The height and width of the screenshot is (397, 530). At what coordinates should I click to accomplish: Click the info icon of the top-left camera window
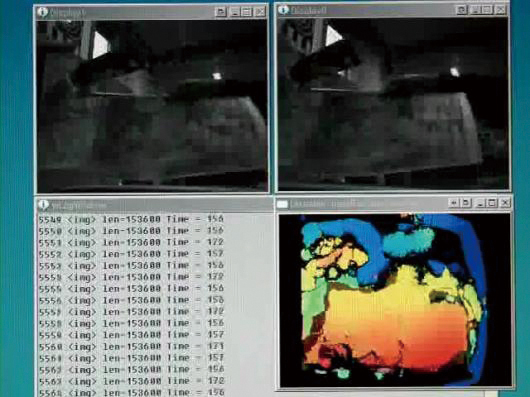(43, 12)
